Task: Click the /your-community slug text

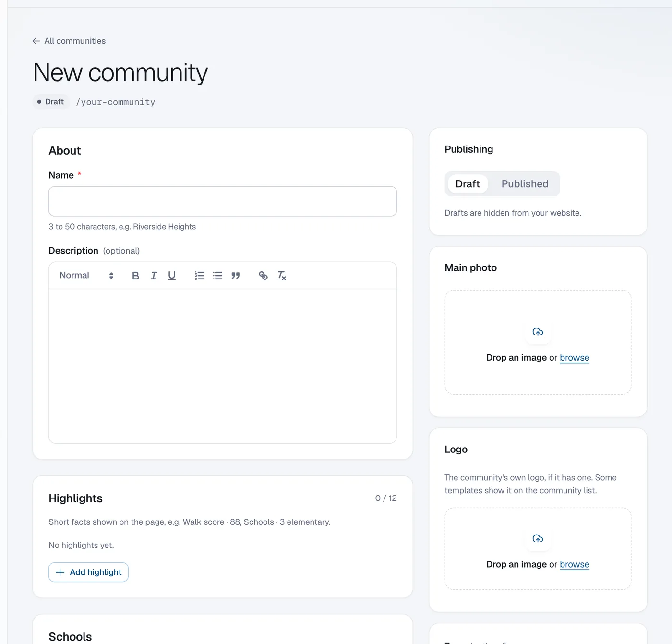Action: [116, 102]
